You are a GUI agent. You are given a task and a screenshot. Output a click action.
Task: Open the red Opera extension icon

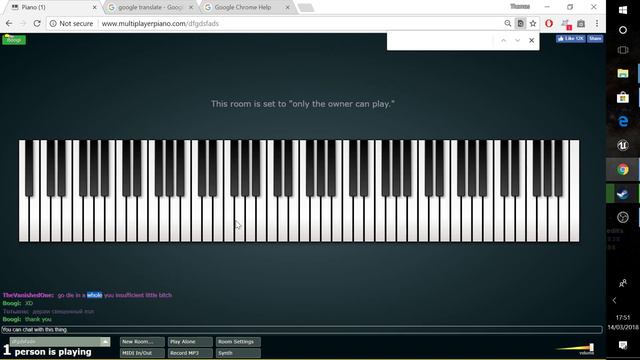click(x=549, y=24)
